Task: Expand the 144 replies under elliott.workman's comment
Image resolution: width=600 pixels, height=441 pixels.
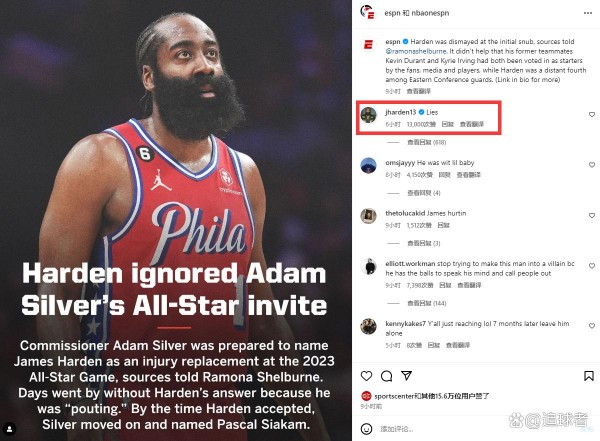Action: tap(426, 303)
